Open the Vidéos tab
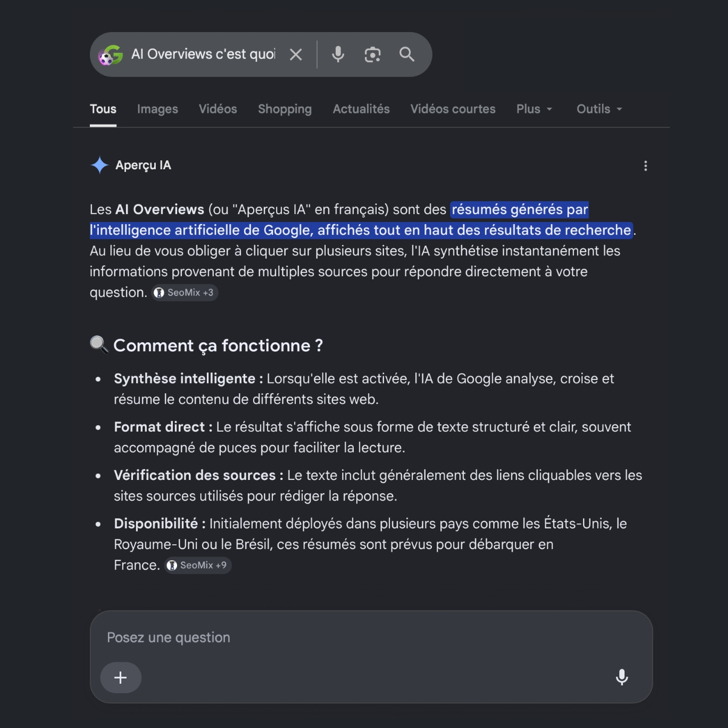The image size is (728, 728). [218, 109]
